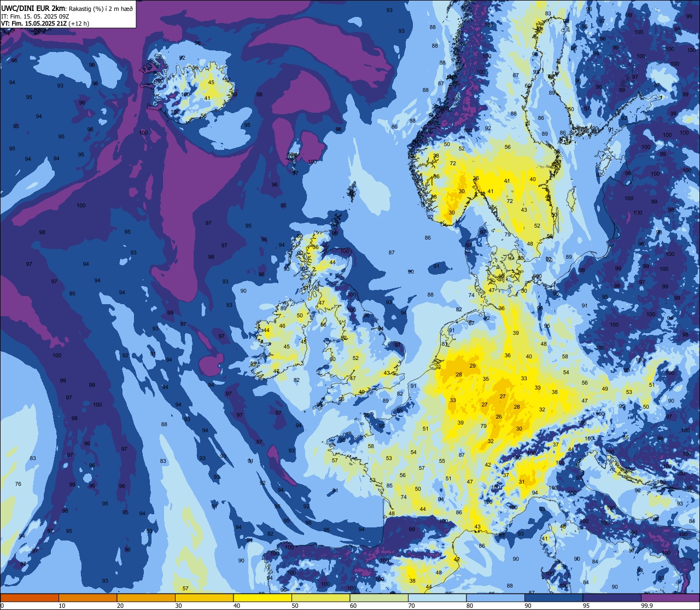Click the bright yellow 40-50 legend segment
Viewport: 700px width, 610px height.
click(262, 598)
